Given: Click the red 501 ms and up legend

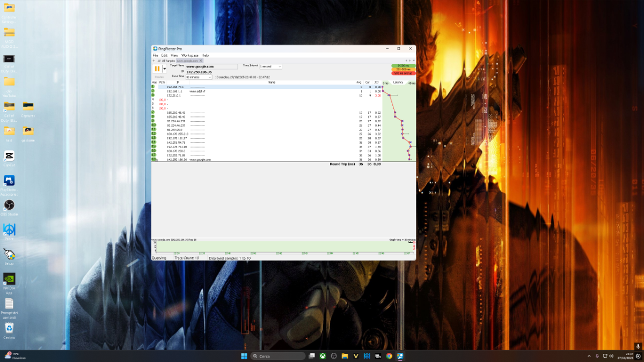Looking at the screenshot, I should tap(403, 73).
